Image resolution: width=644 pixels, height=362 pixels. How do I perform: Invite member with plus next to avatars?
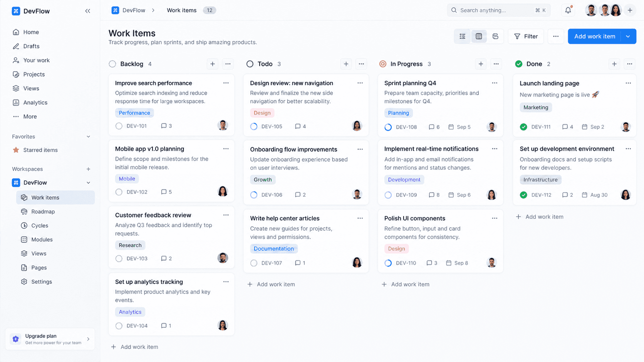pos(630,10)
